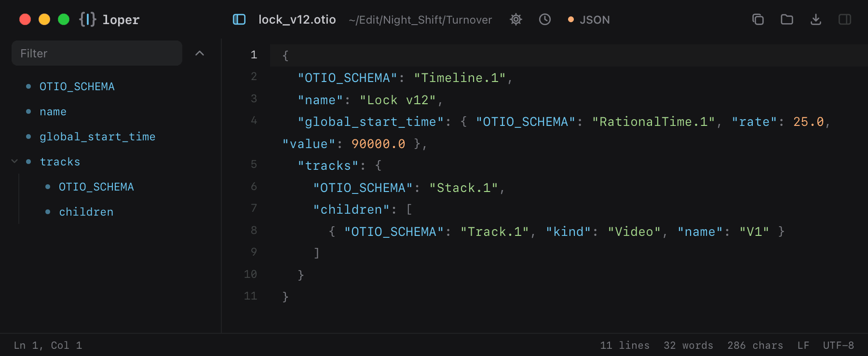Click the "Video" kind value
Image resolution: width=868 pixels, height=356 pixels.
click(634, 232)
